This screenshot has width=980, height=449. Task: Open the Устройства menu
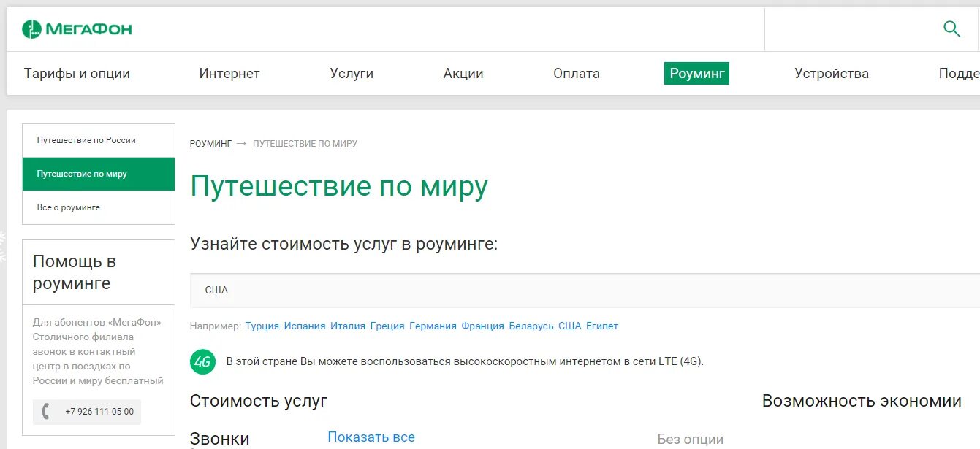click(x=832, y=74)
